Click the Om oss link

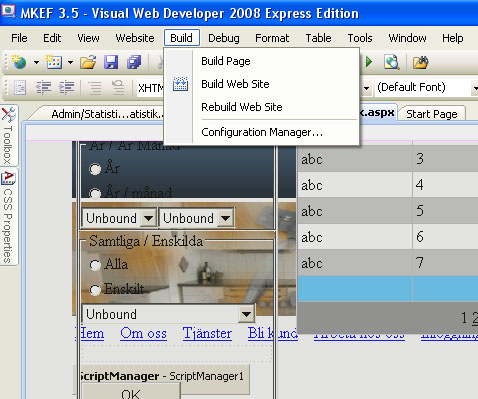tap(143, 333)
